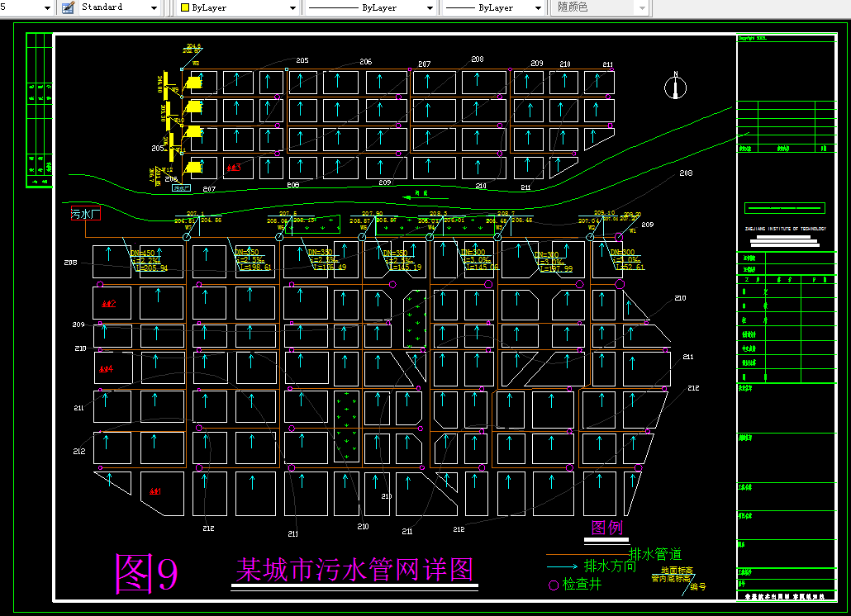Select the ZHEJIANG INSTITUTE OF TECHNOLOGY text

click(786, 229)
